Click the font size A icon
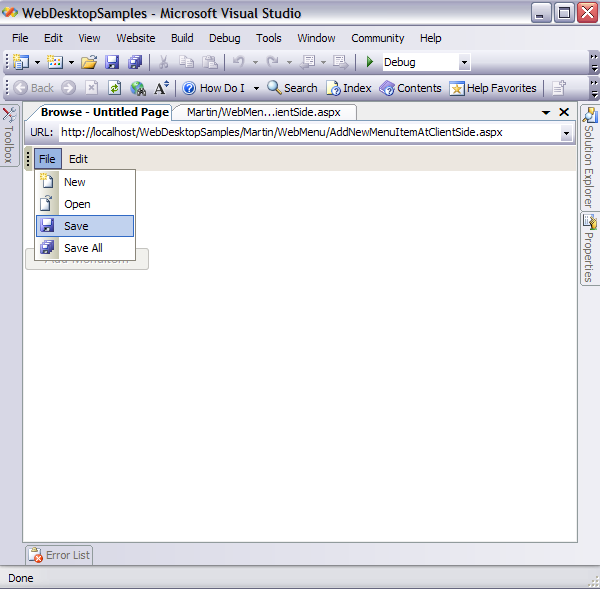The image size is (600, 589). coord(161,88)
